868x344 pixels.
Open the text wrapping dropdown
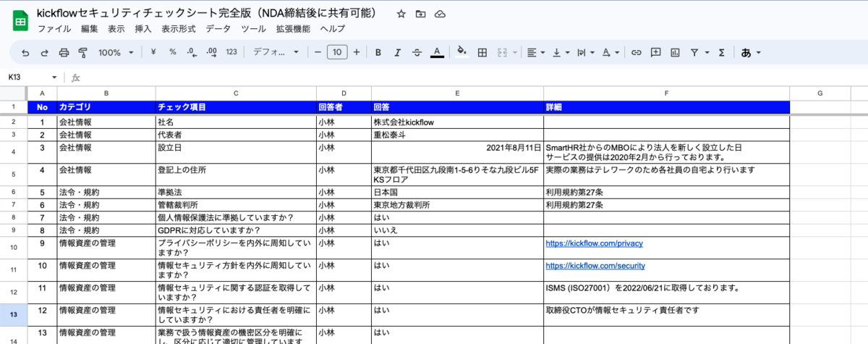[x=585, y=52]
